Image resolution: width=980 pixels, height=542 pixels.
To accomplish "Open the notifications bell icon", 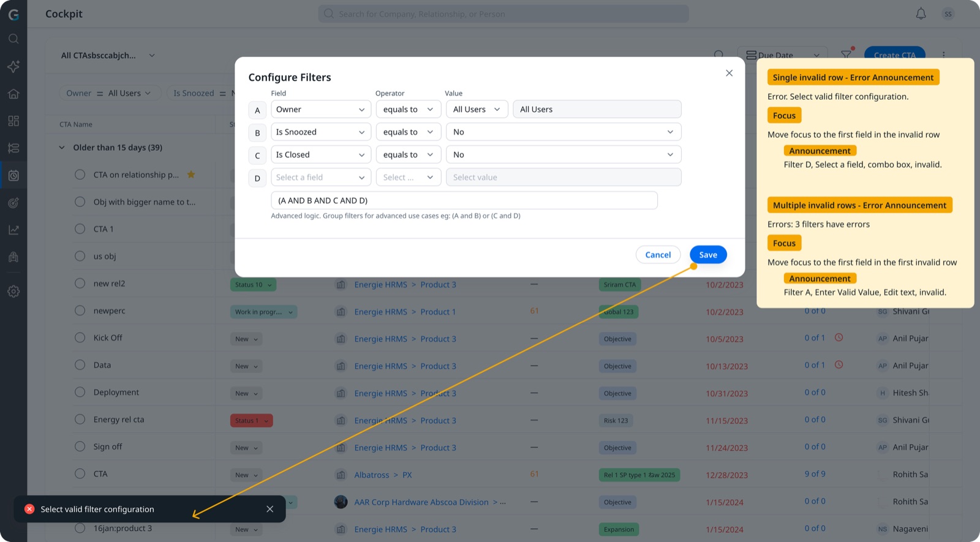I will point(921,13).
